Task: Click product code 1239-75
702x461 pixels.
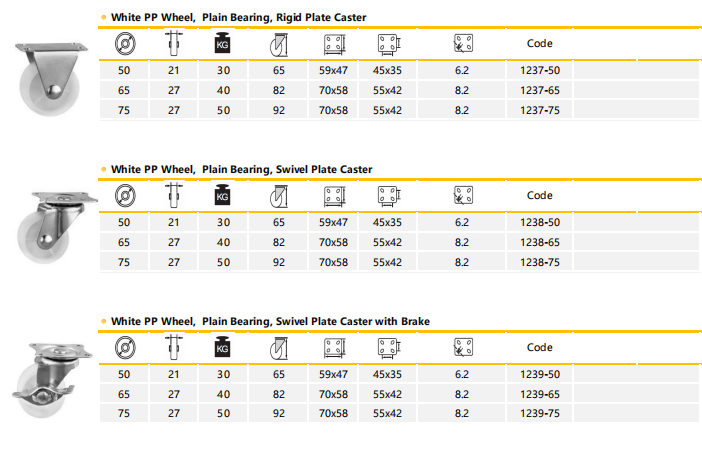Action: click(x=539, y=413)
